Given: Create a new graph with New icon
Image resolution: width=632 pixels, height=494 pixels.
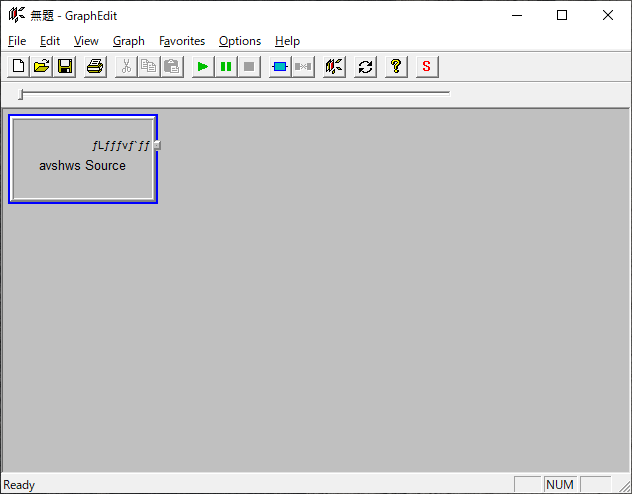Looking at the screenshot, I should 19,66.
